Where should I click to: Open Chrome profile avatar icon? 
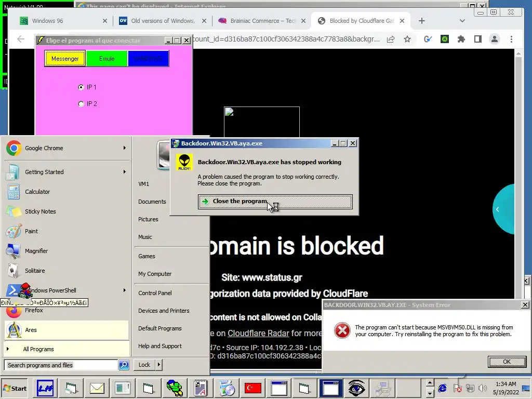495,39
